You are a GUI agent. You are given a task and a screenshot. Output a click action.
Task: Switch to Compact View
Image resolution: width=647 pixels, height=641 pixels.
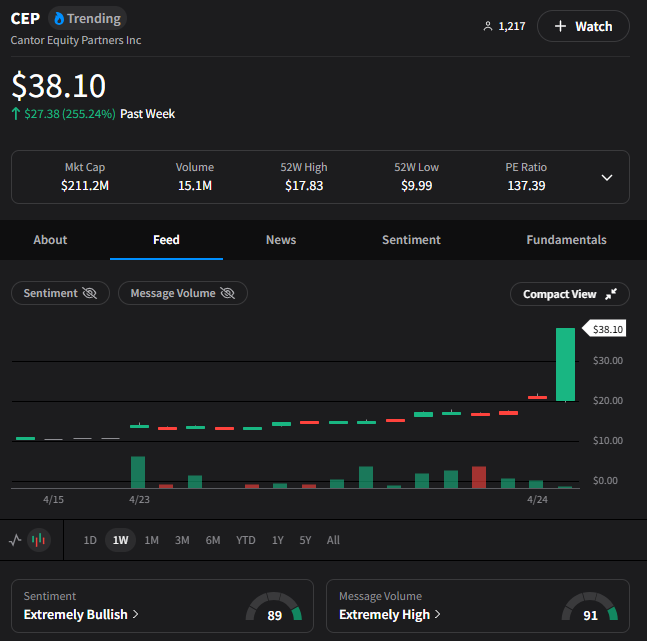click(x=570, y=294)
